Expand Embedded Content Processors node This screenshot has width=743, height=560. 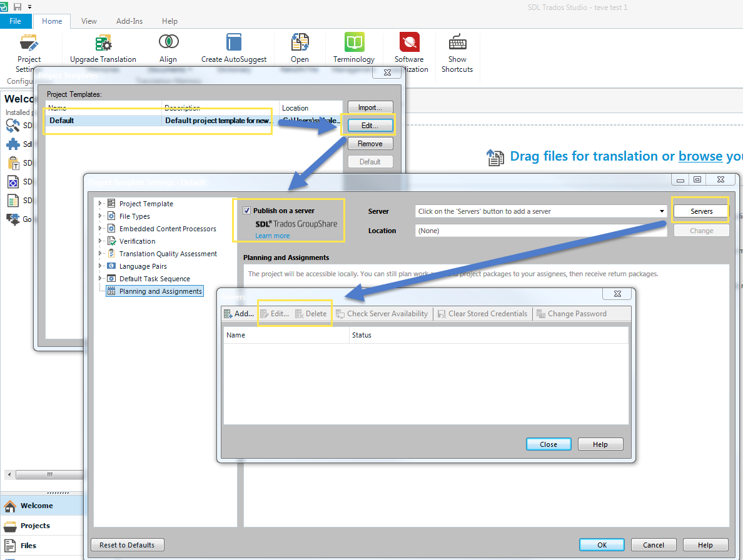[100, 228]
